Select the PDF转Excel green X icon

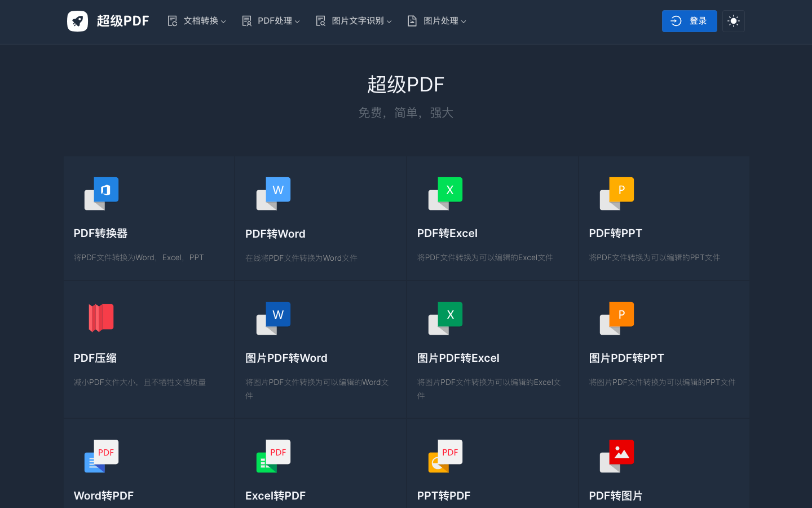click(445, 193)
